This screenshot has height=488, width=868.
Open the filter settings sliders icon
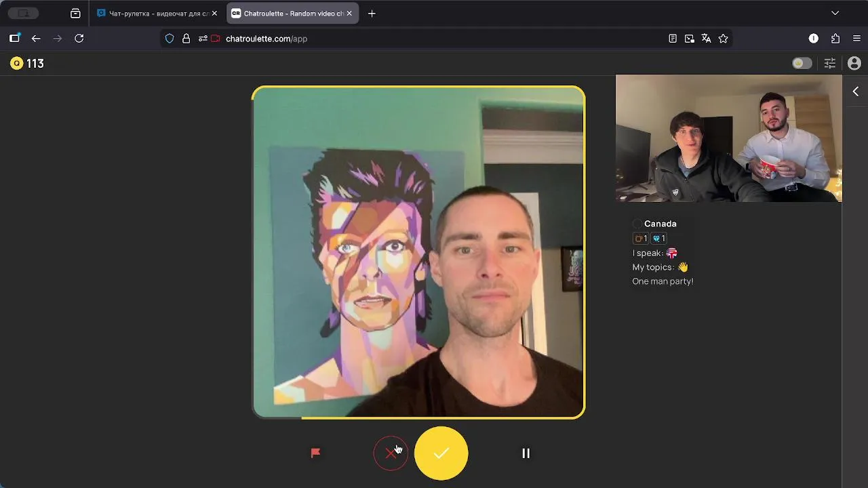click(x=829, y=63)
